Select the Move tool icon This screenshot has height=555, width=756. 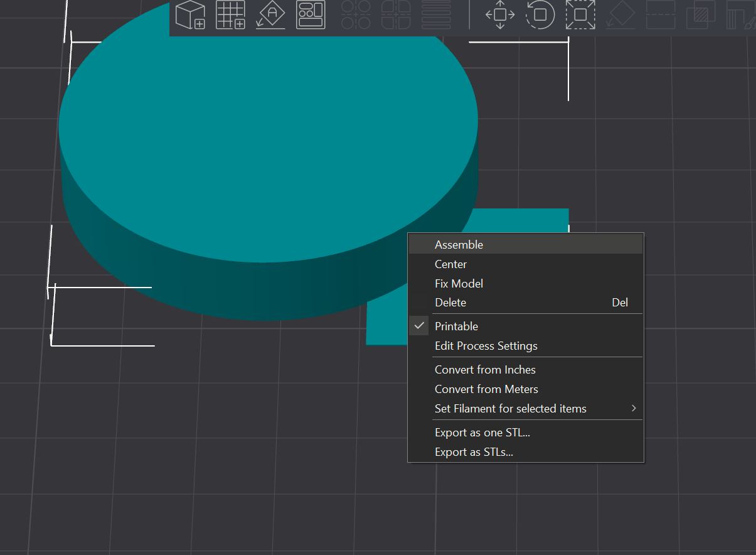pos(500,14)
